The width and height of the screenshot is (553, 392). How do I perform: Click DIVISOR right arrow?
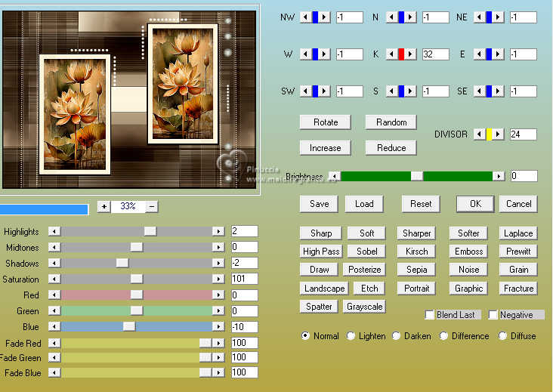(x=498, y=134)
